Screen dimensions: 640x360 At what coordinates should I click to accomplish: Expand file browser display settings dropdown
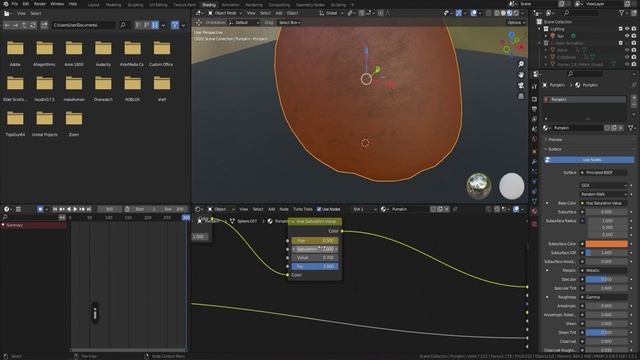164,25
